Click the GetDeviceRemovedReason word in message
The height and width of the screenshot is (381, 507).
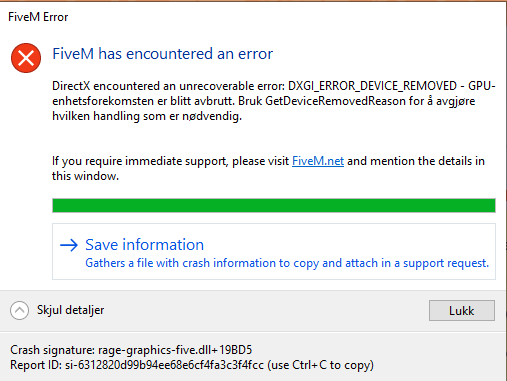click(335, 101)
